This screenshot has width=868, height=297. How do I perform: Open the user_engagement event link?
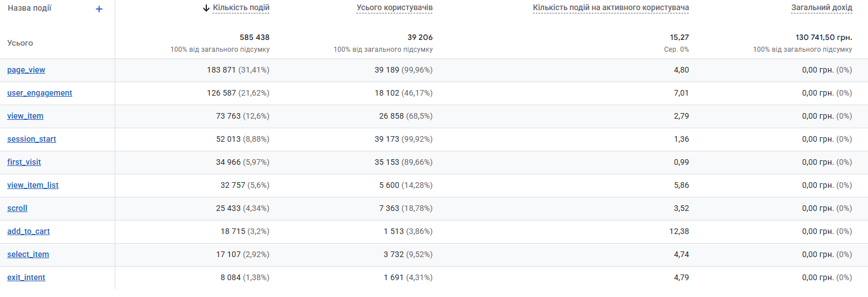tap(40, 93)
